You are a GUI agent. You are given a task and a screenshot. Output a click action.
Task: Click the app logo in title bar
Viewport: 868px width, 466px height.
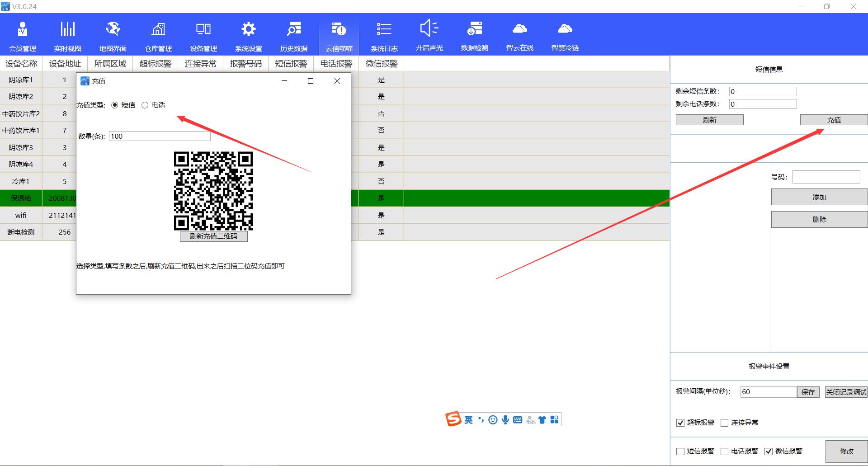point(5,6)
